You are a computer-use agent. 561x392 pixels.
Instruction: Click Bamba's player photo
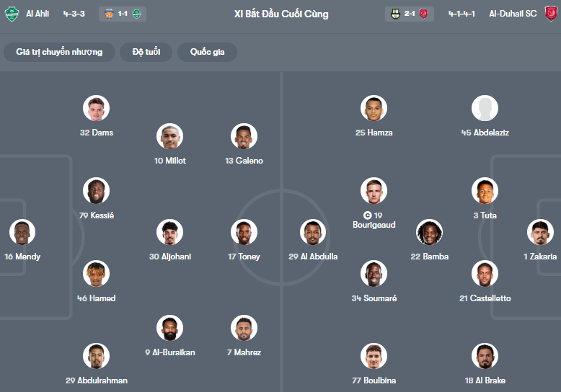coord(430,232)
